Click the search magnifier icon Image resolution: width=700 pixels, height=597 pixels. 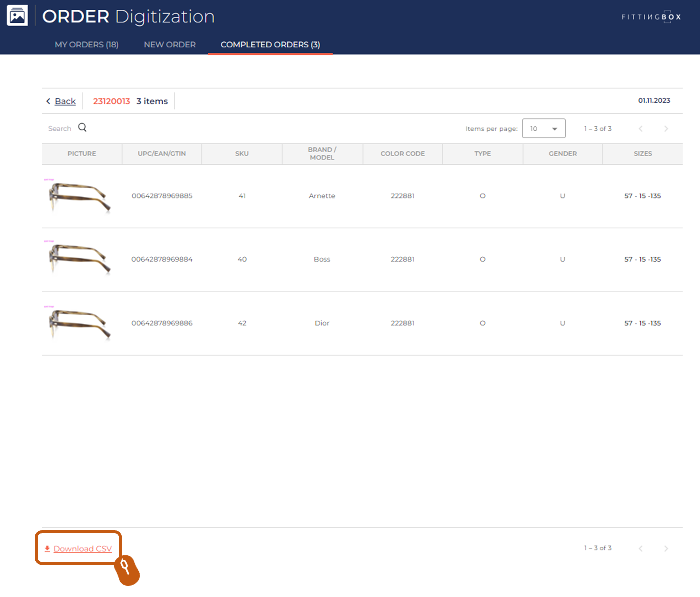(x=82, y=128)
